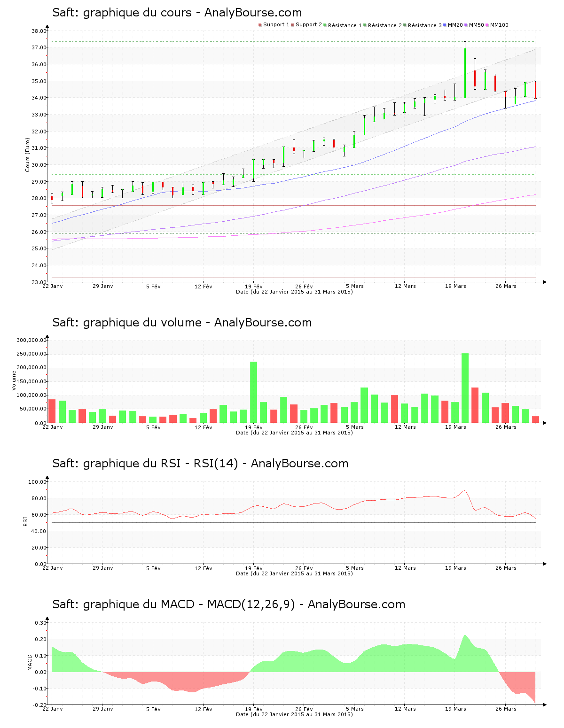Click the MM100 legend entry
The height and width of the screenshot is (728, 564).
[497, 25]
